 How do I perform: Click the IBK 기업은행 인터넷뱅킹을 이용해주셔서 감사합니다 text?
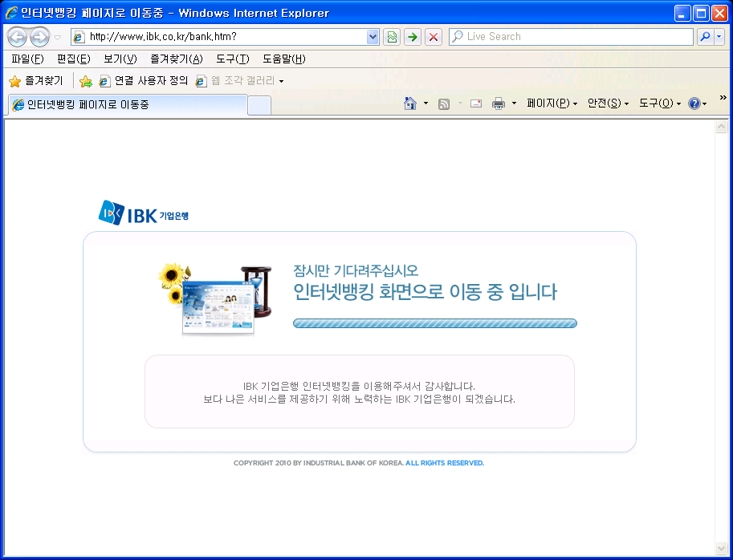pyautogui.click(x=359, y=386)
